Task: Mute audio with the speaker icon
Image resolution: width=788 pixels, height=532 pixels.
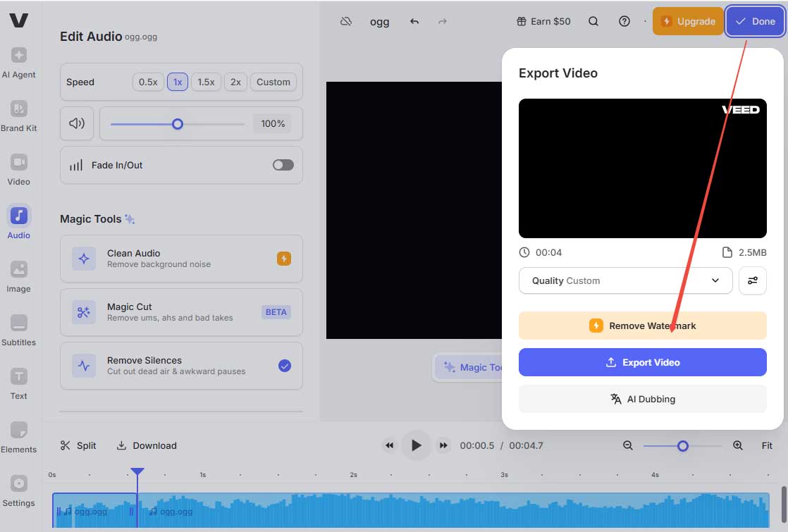Action: coord(77,123)
